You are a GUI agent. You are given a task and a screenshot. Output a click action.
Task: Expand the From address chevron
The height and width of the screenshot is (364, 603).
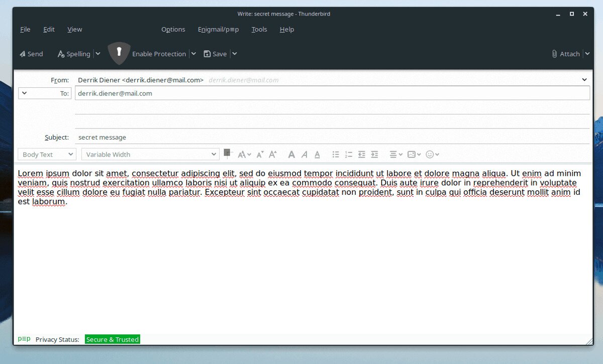584,79
